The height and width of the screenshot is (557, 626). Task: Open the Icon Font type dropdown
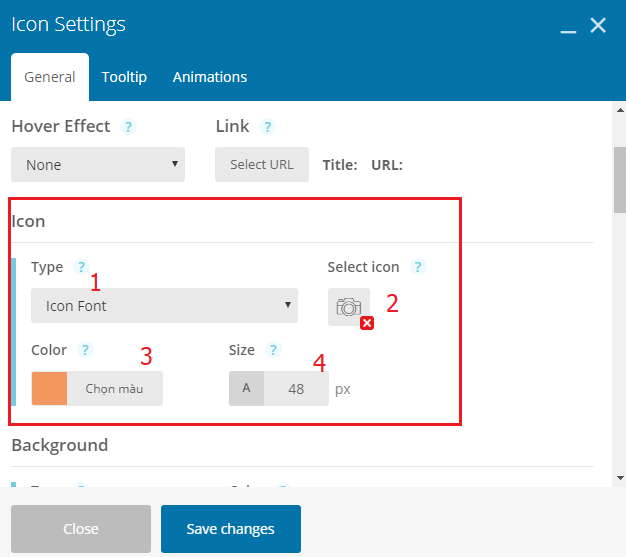[164, 305]
